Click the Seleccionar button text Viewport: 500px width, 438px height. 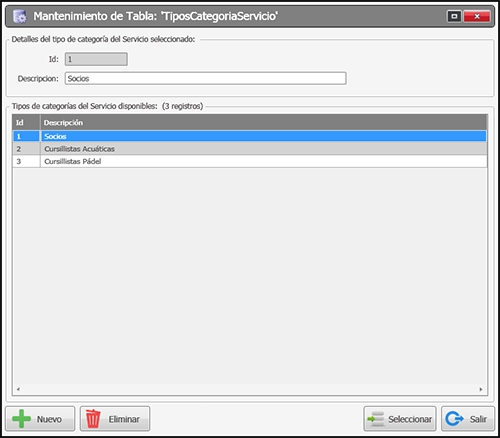(410, 419)
